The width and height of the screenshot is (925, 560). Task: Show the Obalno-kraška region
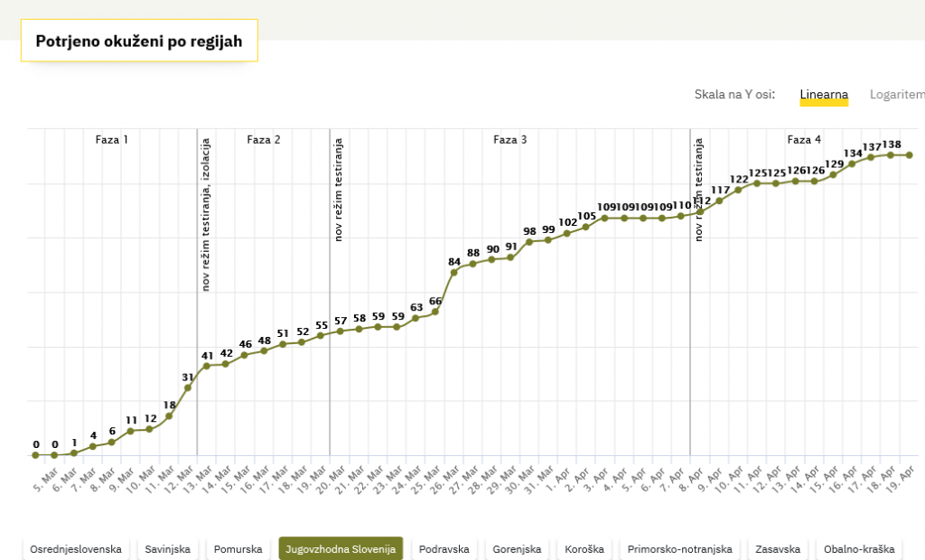click(x=859, y=549)
